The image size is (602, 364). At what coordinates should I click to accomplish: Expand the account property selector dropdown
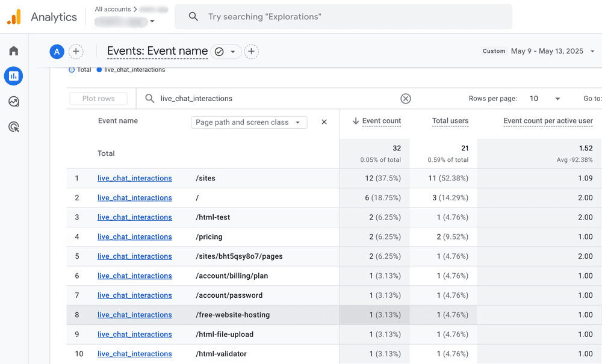(x=152, y=22)
